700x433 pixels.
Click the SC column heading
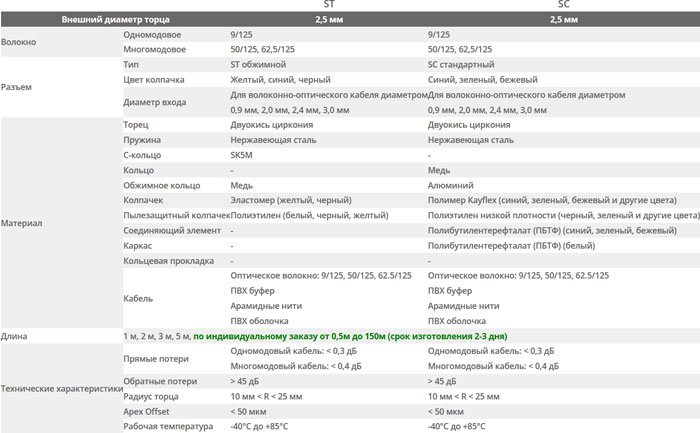pos(564,4)
